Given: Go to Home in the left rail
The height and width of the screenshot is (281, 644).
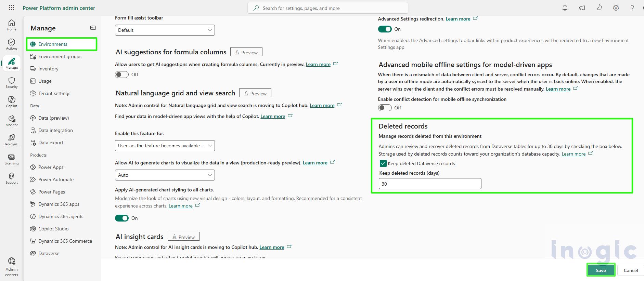Looking at the screenshot, I should coord(12,25).
